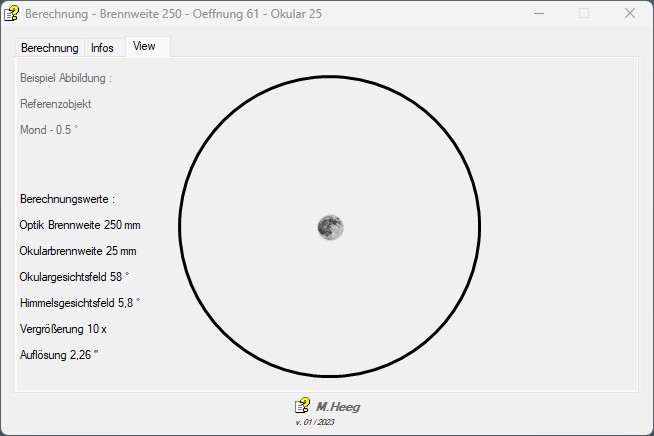Screen dimensions: 654x436
Task: Click the application icon in title bar
Action: [11, 13]
